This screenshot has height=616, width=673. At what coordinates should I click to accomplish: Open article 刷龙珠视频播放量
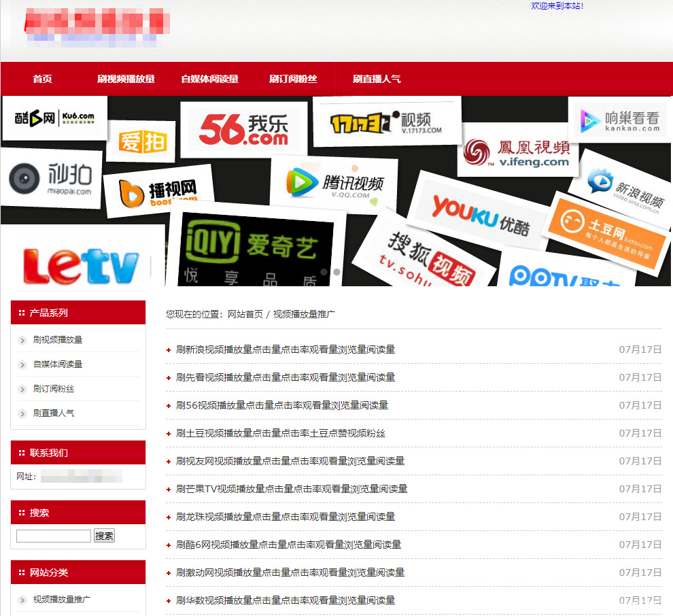point(286,517)
